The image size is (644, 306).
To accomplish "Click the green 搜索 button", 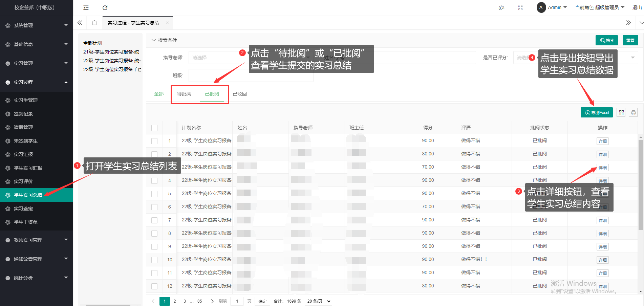I will (x=606, y=41).
